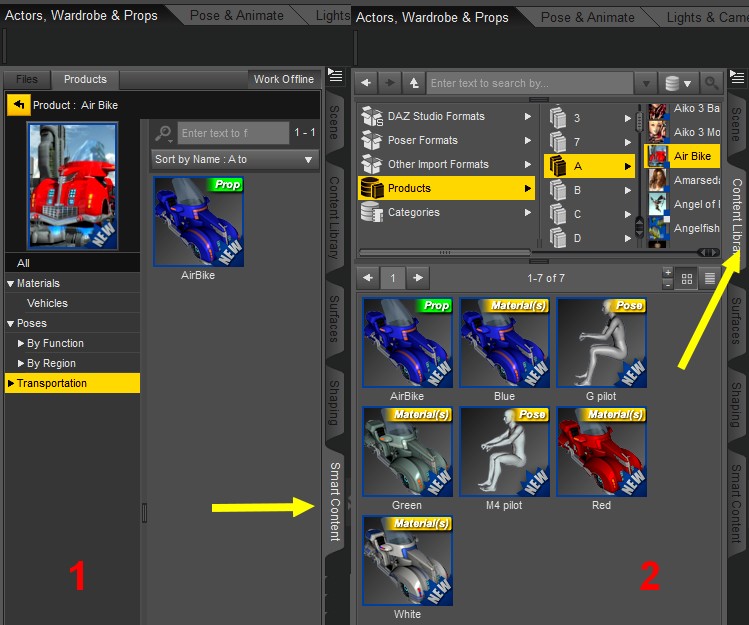This screenshot has width=749, height=625.
Task: Expand the By Function category
Action: 21,343
